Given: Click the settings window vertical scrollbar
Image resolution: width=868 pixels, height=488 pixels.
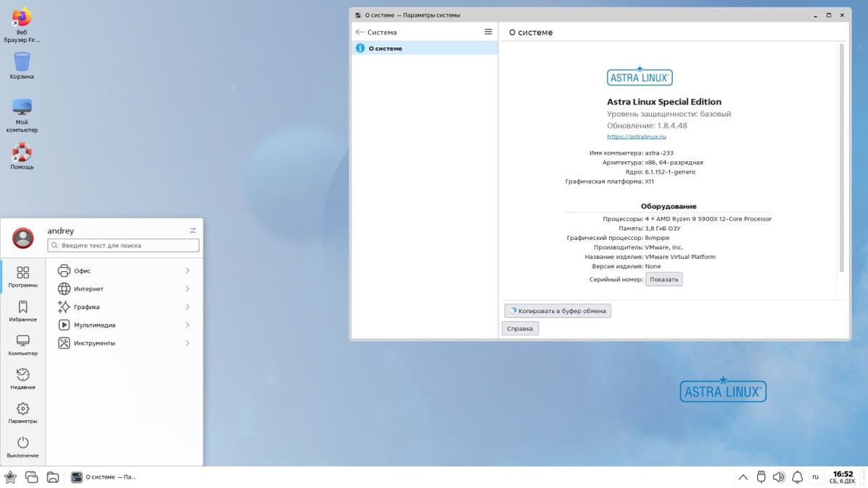Looking at the screenshot, I should pyautogui.click(x=841, y=158).
